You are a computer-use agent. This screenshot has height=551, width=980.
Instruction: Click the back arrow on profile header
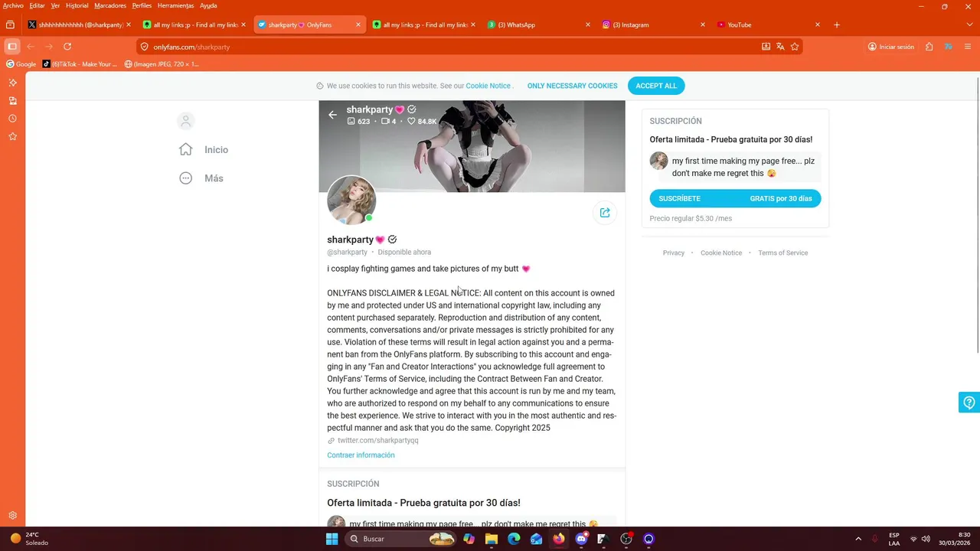332,115
